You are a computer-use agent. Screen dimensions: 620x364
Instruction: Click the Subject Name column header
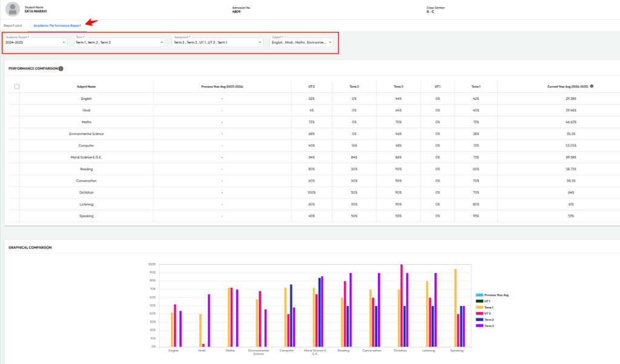[86, 86]
